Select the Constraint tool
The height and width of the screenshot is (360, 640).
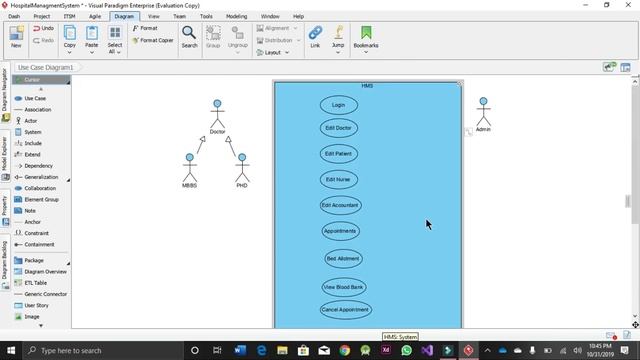click(31, 233)
